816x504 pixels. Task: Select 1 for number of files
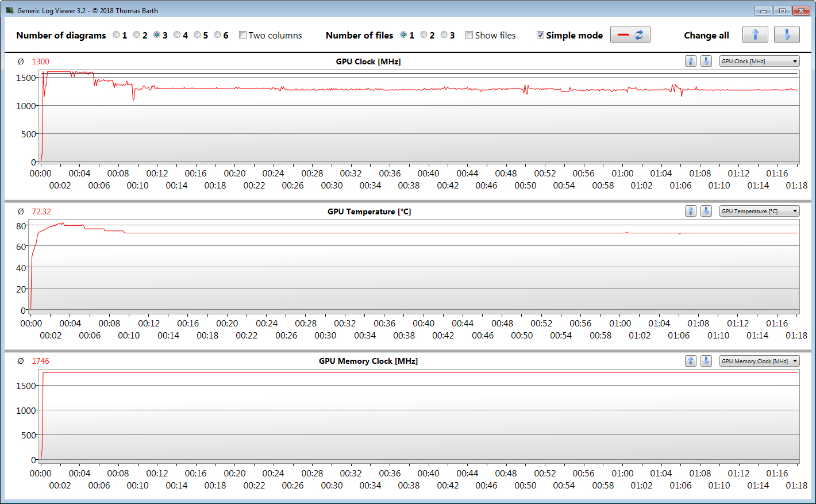[403, 35]
